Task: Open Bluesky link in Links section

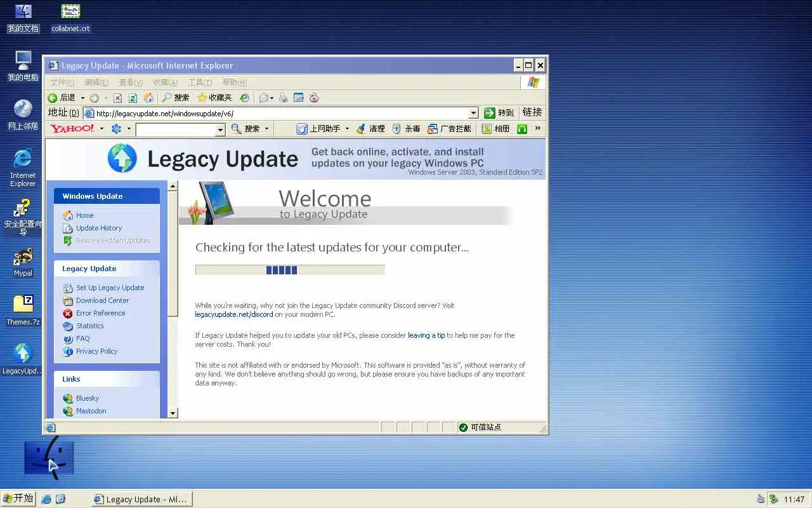Action: point(88,398)
